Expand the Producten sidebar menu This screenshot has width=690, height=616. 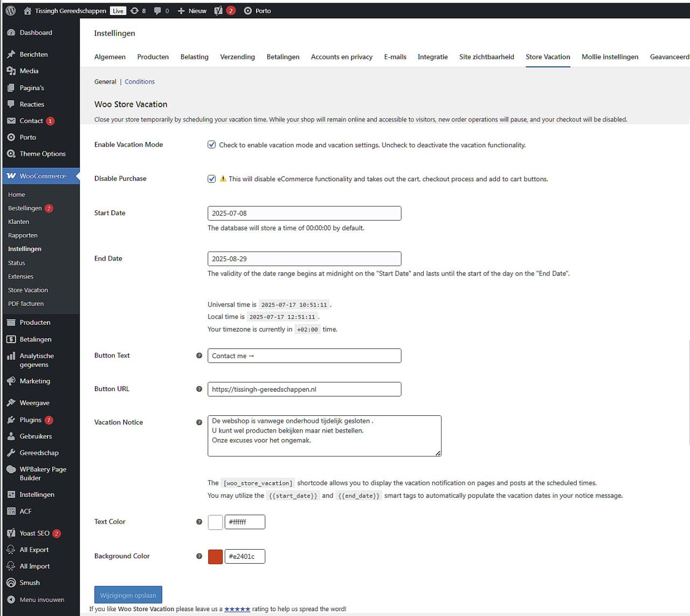(x=35, y=323)
